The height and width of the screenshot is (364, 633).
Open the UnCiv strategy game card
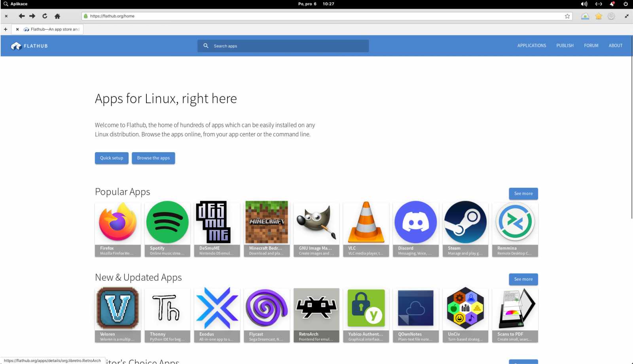pos(465,315)
